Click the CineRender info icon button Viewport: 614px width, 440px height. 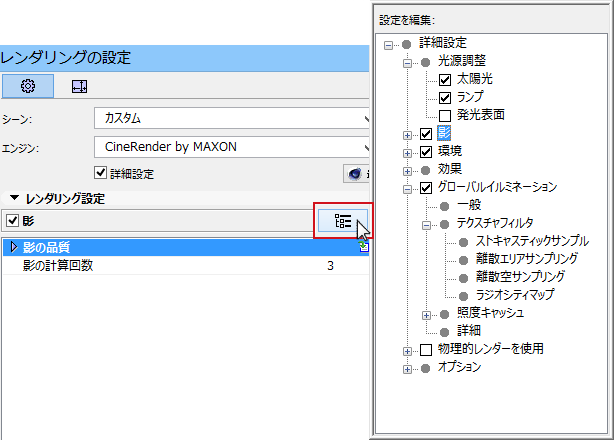click(x=356, y=173)
